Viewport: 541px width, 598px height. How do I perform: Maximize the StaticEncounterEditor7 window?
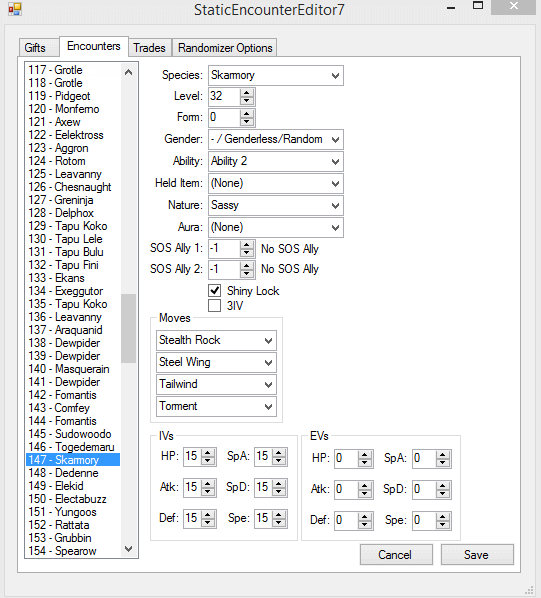pyautogui.click(x=478, y=6)
